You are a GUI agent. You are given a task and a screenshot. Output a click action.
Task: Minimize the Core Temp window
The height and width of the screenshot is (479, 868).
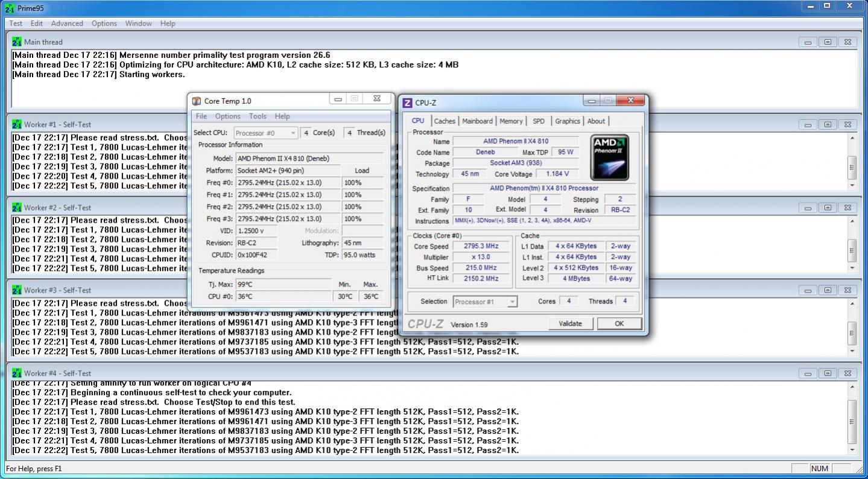[x=338, y=99]
